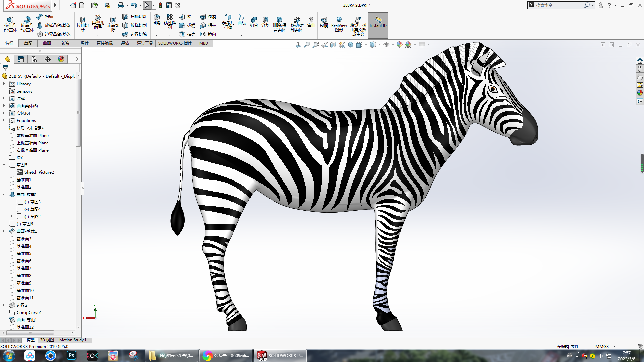
Task: Click the Lofted Boss/Base (放样凸台/基体) tool
Action: click(54, 25)
